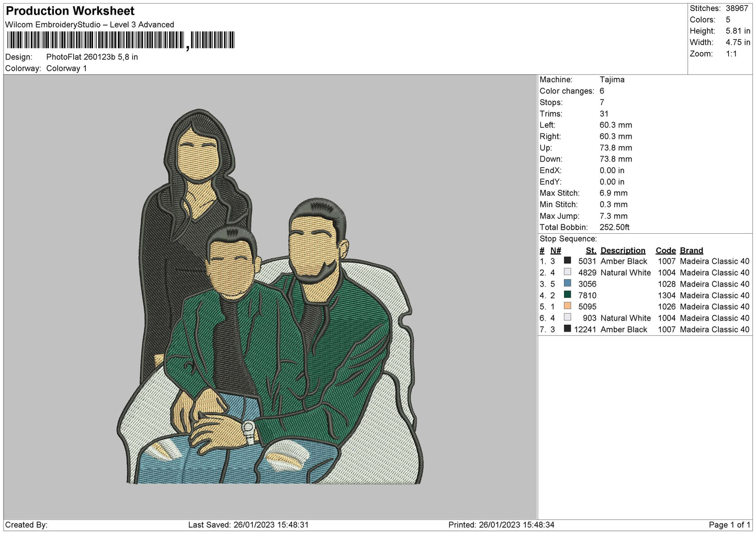Viewport: 756px width, 534px height.
Task: Click the Min Stitch value '0.3 mm'
Action: click(x=614, y=204)
